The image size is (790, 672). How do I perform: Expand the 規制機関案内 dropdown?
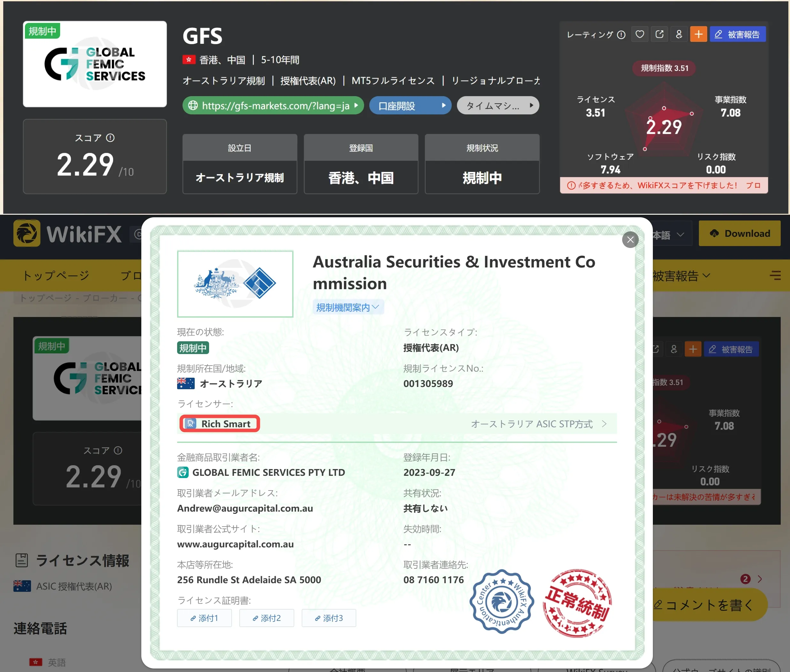(348, 307)
